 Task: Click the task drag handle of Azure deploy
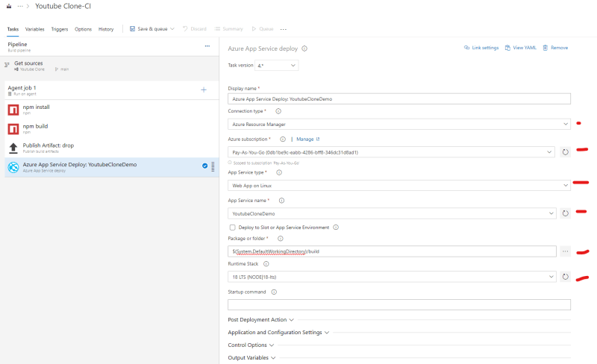(x=213, y=167)
